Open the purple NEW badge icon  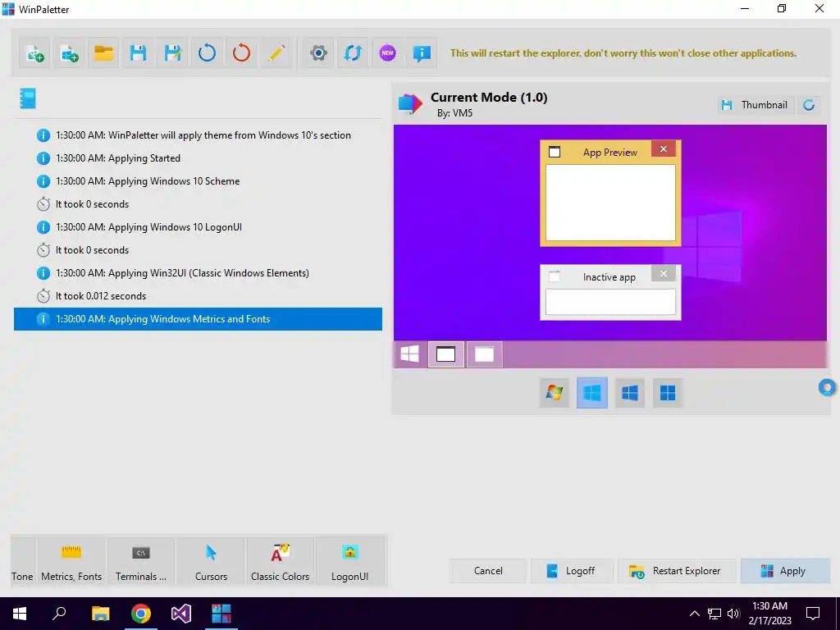(x=387, y=53)
